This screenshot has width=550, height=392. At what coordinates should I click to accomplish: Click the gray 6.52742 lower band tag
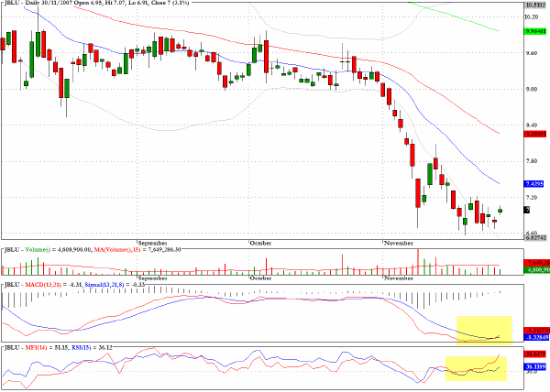tap(535, 237)
